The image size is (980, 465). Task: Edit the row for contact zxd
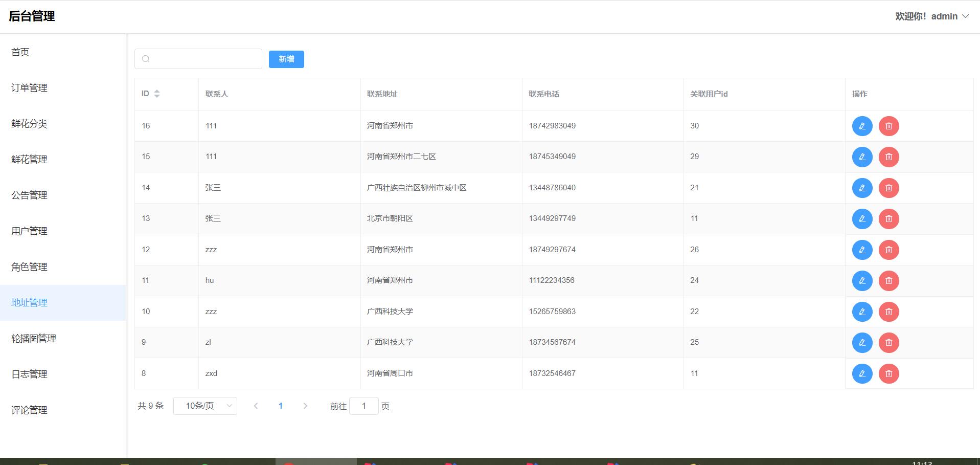click(x=862, y=373)
